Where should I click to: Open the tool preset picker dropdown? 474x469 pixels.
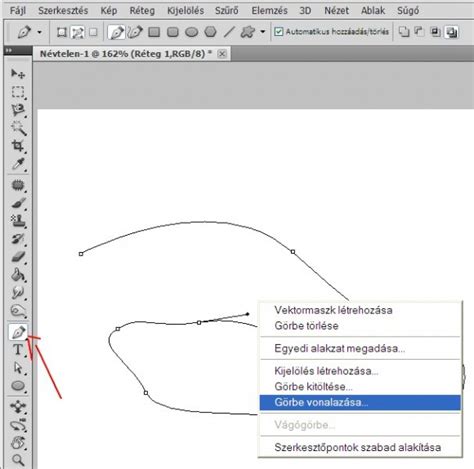(40, 32)
